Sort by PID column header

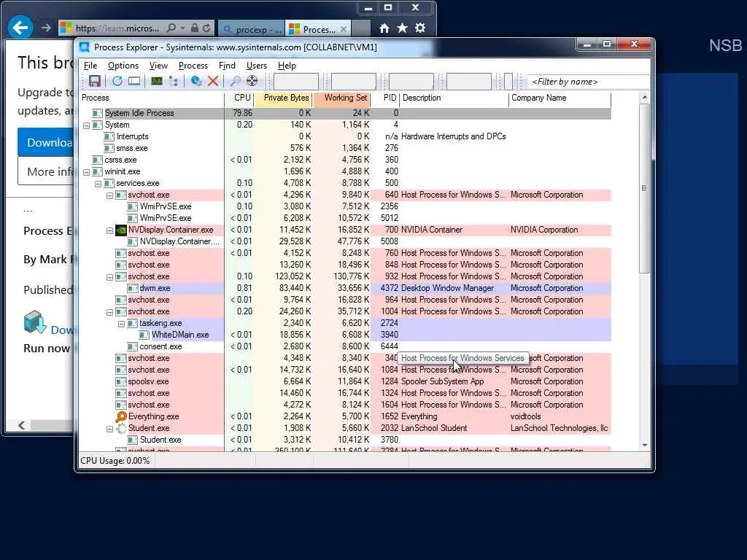click(385, 98)
